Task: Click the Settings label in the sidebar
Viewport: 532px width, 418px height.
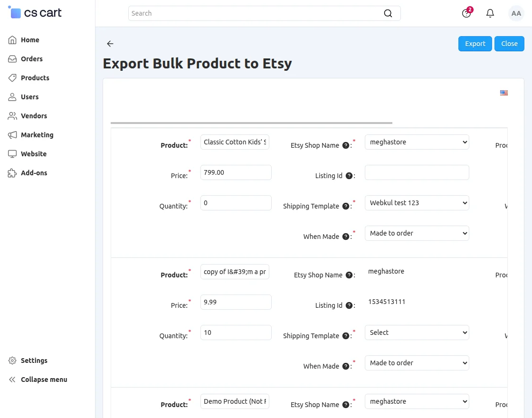Action: point(34,361)
